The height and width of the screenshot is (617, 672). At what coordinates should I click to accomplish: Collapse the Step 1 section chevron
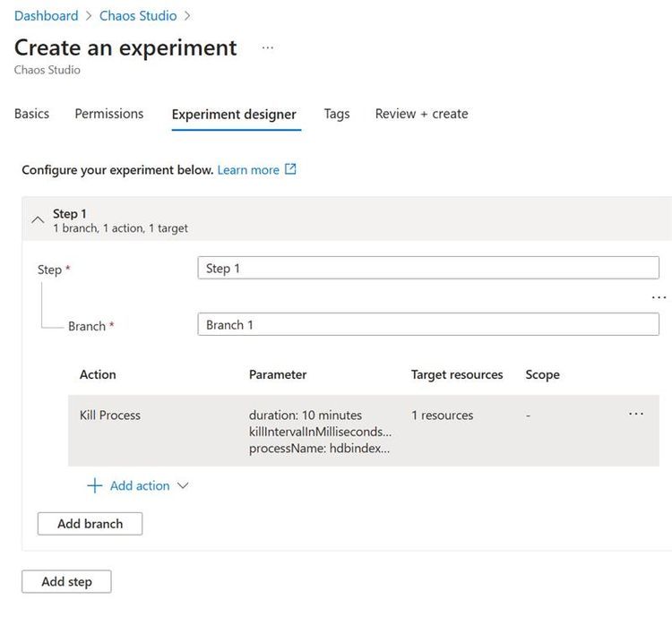pos(37,219)
